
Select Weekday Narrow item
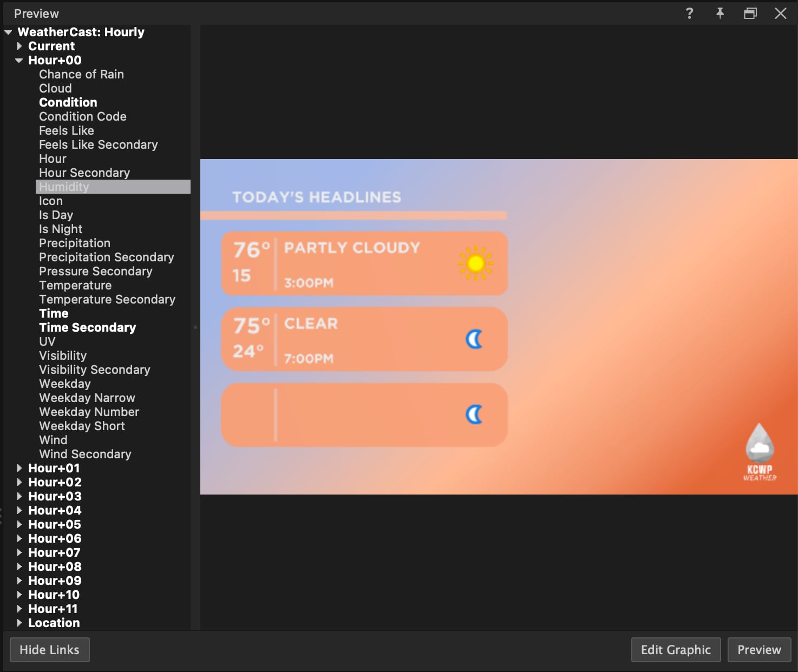point(87,398)
